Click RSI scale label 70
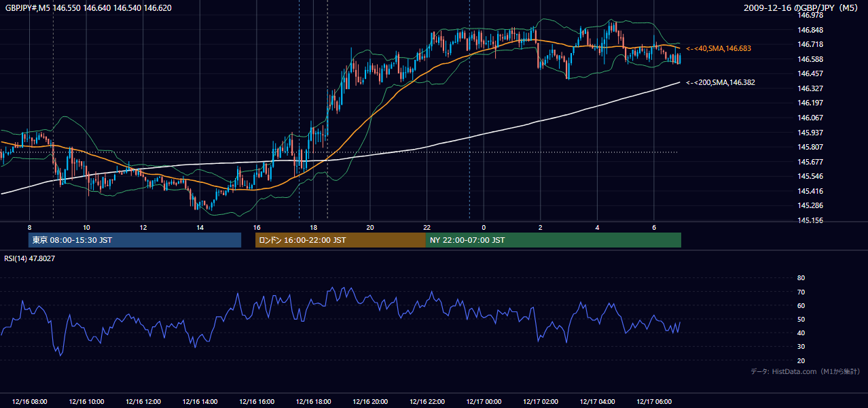The width and height of the screenshot is (868, 408). click(801, 292)
